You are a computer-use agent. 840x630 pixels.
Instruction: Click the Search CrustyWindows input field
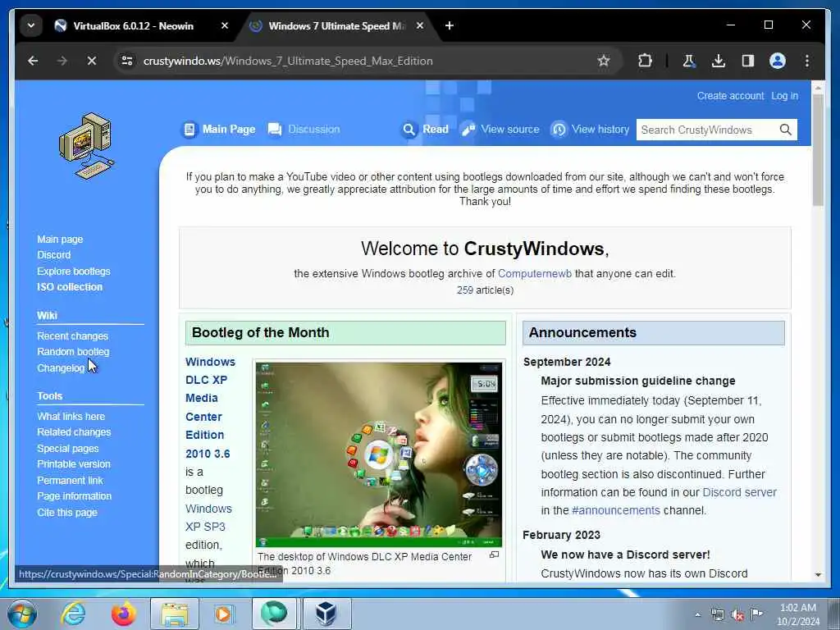click(706, 130)
